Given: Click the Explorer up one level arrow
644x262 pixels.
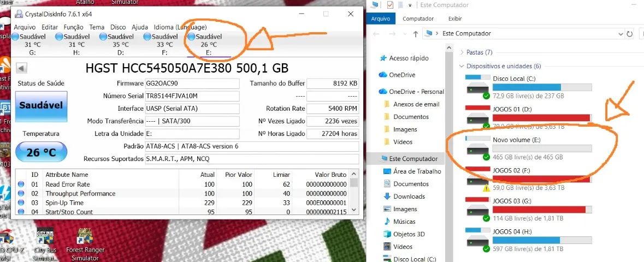Looking at the screenshot, I should [415, 34].
